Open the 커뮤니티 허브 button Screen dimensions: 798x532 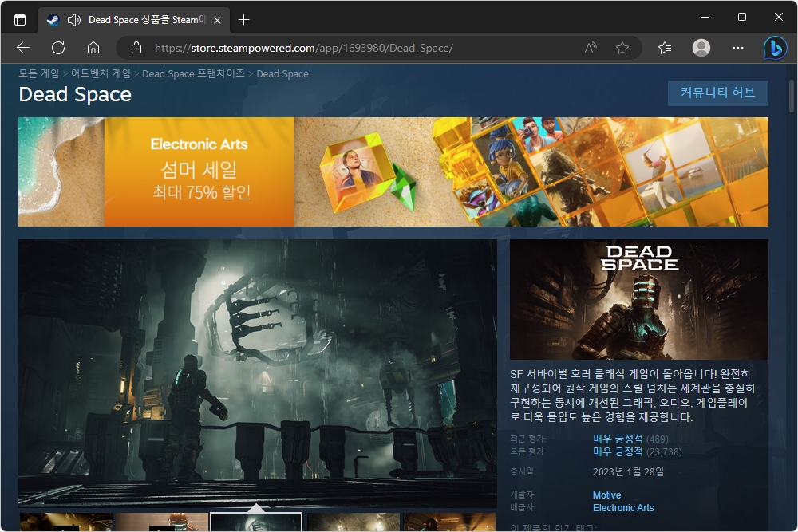coord(717,93)
